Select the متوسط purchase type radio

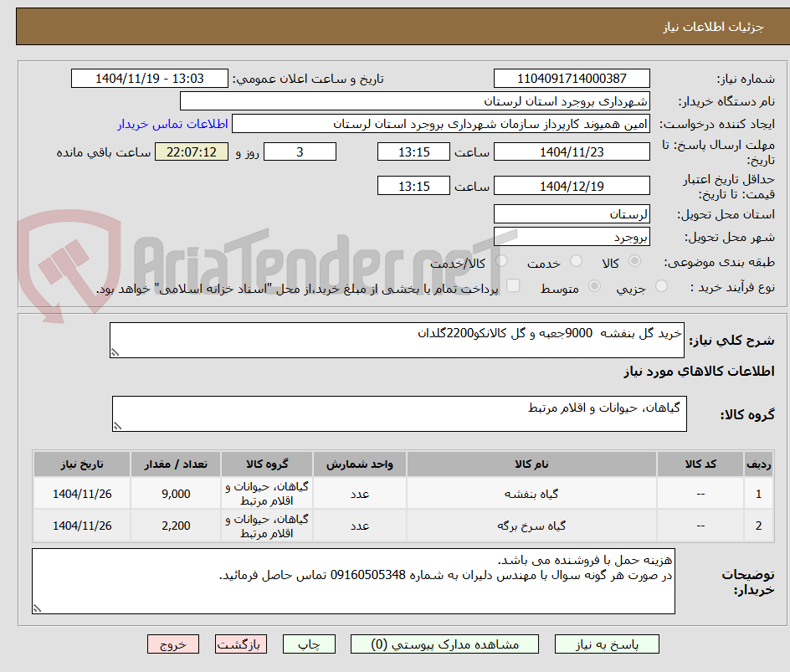(x=594, y=286)
